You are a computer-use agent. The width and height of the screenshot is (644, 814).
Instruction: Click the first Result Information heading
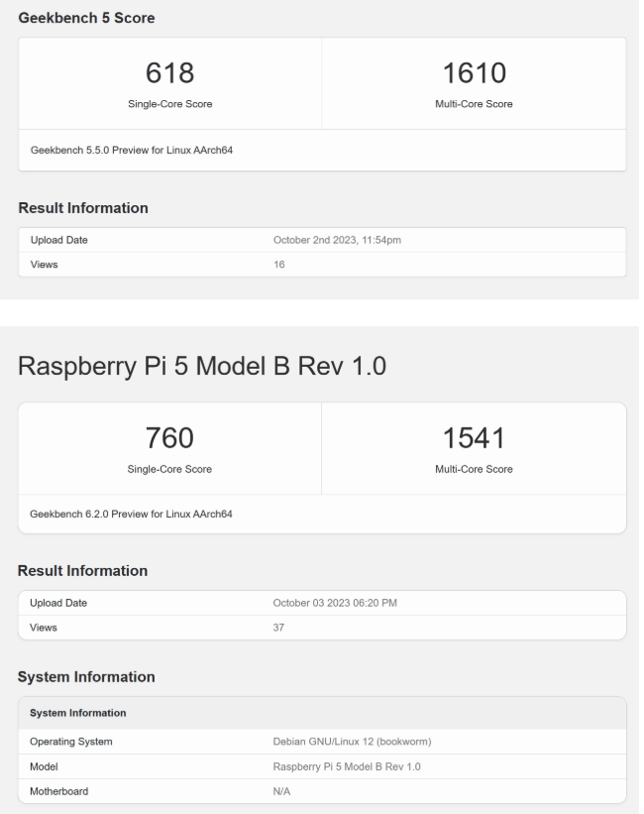pyautogui.click(x=83, y=207)
